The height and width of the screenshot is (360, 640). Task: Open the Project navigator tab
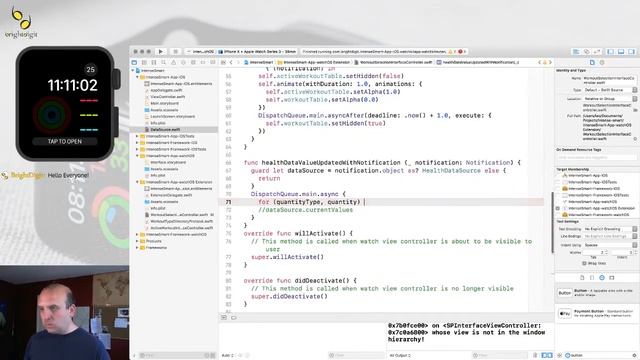[134, 62]
